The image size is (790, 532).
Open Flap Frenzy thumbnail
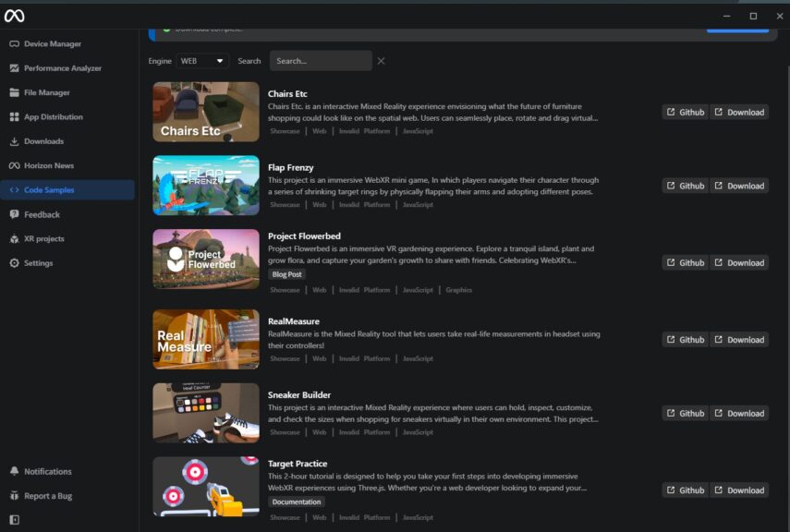[206, 186]
